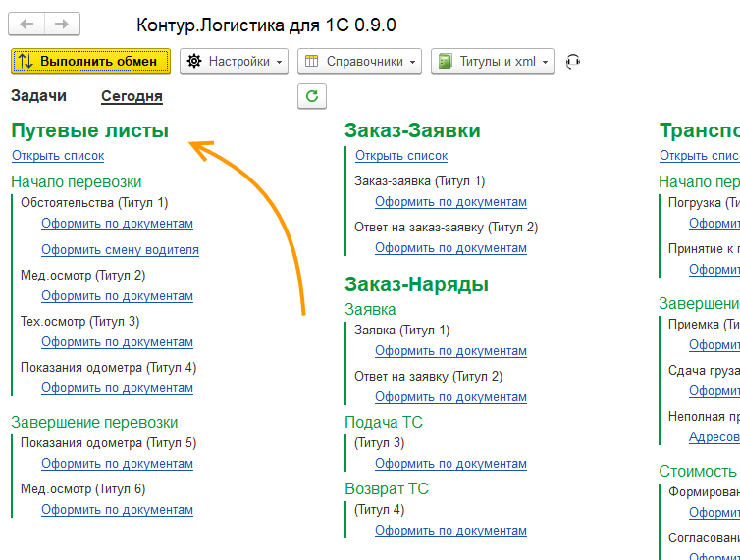Open list under Заказ-Заявки
This screenshot has height=560, width=740.
click(x=401, y=156)
